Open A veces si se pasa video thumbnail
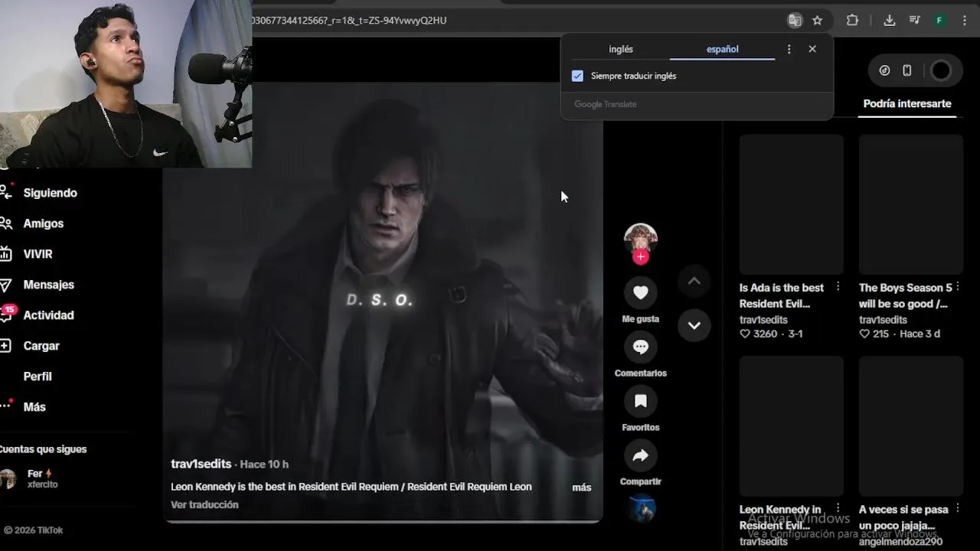The height and width of the screenshot is (551, 980). 911,425
